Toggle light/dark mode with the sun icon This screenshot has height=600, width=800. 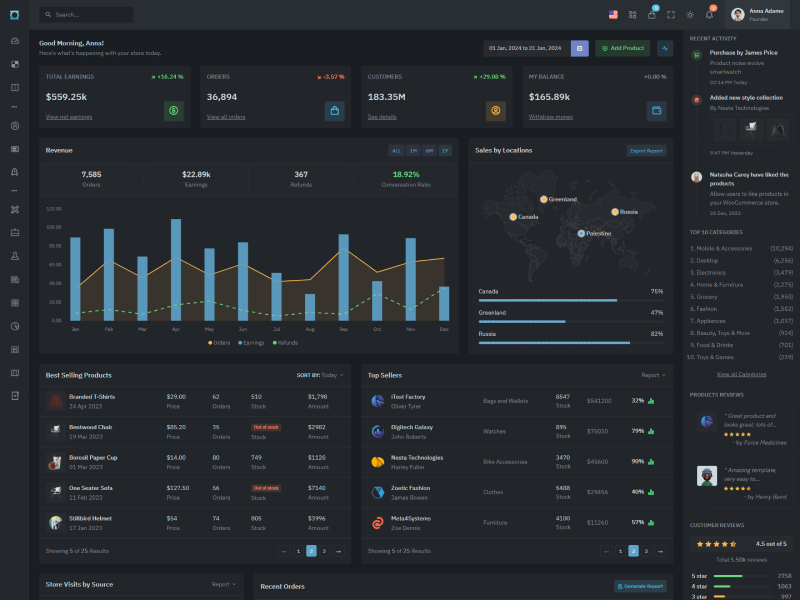pyautogui.click(x=690, y=15)
